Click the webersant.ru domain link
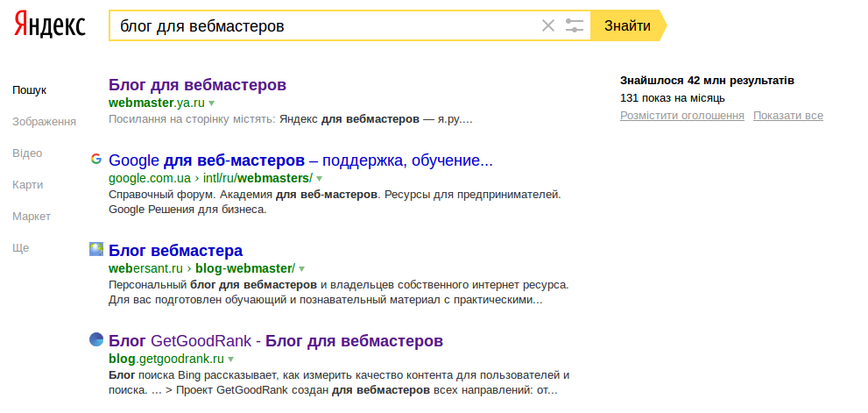Image resolution: width=868 pixels, height=413 pixels. (145, 269)
